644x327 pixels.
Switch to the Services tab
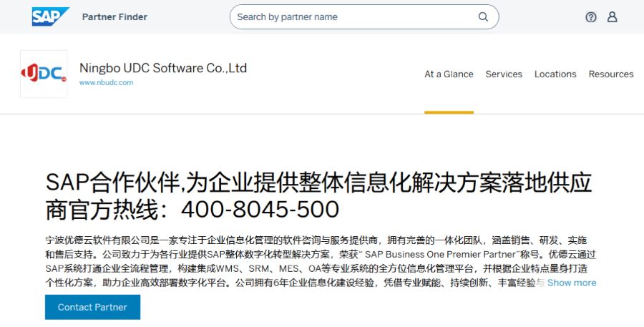pyautogui.click(x=504, y=74)
